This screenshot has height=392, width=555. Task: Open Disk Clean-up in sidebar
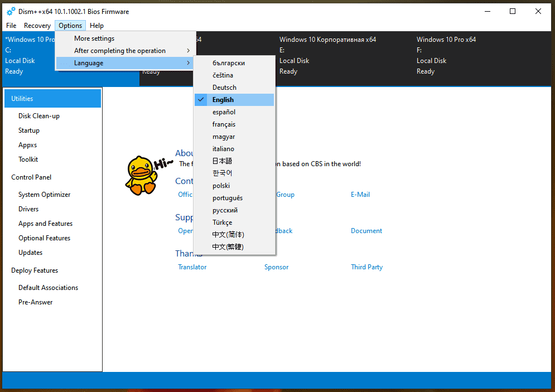[x=39, y=116]
